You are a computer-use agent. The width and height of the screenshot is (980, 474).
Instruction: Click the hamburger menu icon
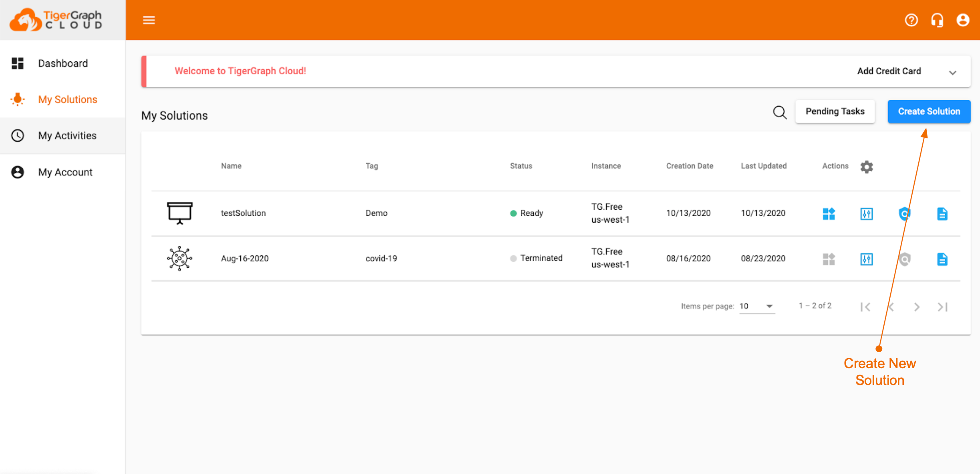click(149, 20)
